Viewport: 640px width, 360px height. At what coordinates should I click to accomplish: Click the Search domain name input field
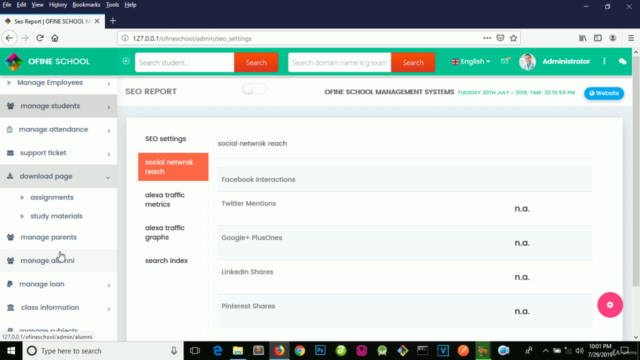click(340, 62)
